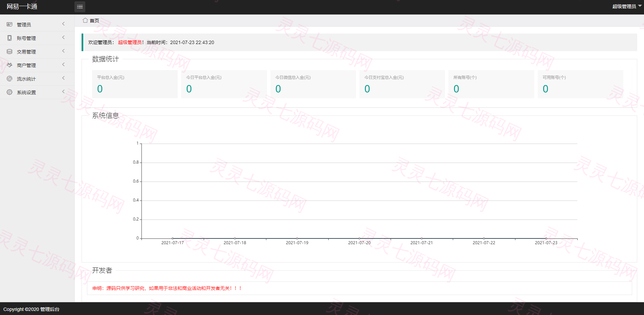644x315 pixels.
Task: Expand the 账号管理 menu chevron
Action: pyautogui.click(x=63, y=38)
